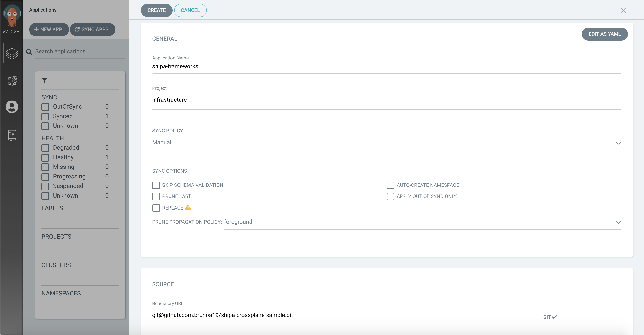Click the Replace warning triangle icon
Viewport: 644px width, 335px height.
[188, 208]
